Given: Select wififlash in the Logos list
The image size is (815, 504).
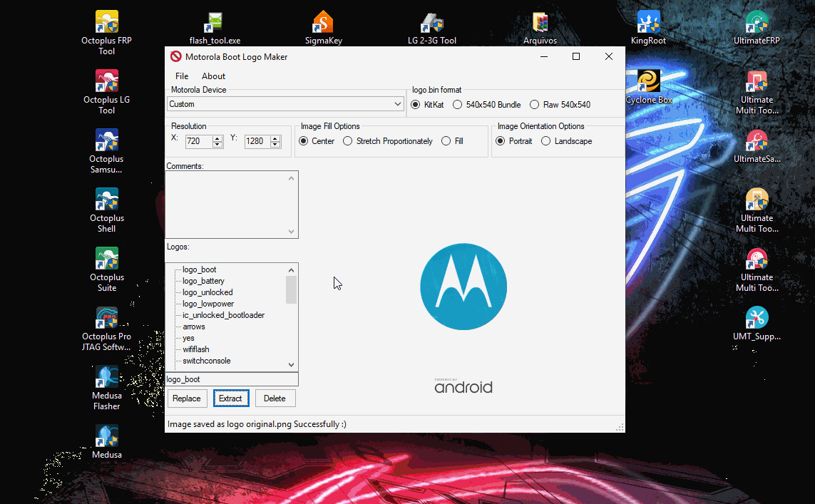Looking at the screenshot, I should [x=196, y=350].
